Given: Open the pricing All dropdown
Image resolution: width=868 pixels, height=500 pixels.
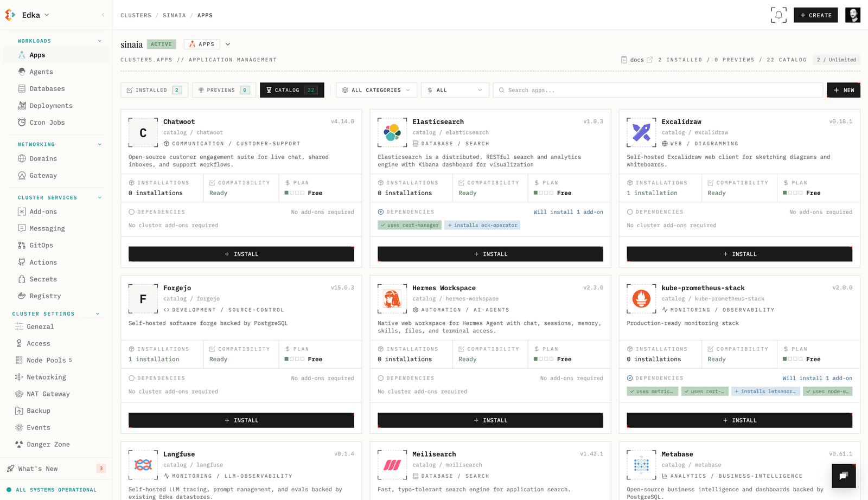Looking at the screenshot, I should point(455,90).
